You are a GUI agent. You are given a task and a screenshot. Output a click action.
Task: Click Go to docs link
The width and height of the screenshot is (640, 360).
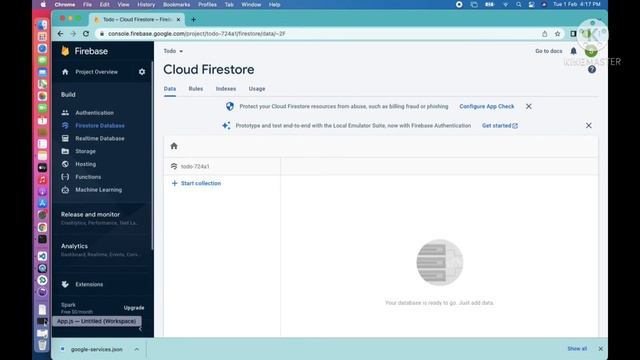[x=549, y=51]
